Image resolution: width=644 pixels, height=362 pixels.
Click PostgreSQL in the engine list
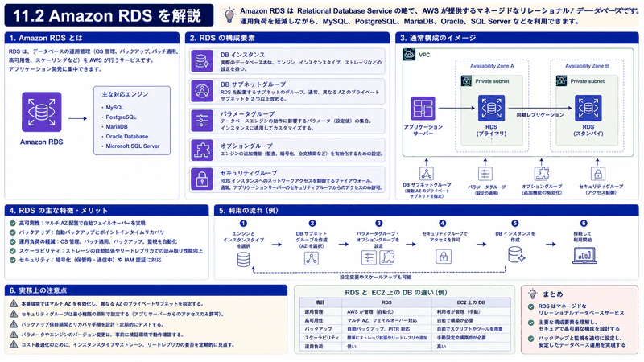pyautogui.click(x=122, y=117)
